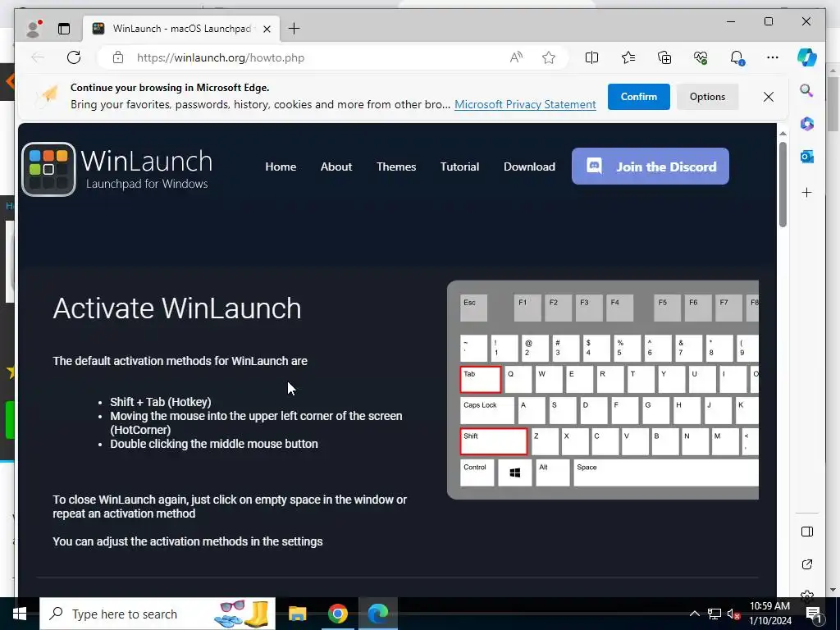Open Browser essentials heart icon
This screenshot has height=630, width=840.
coord(701,57)
